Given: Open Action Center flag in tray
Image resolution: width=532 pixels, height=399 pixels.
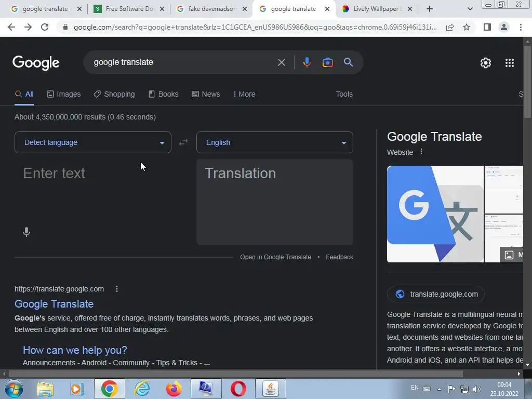Looking at the screenshot, I should pyautogui.click(x=451, y=389).
